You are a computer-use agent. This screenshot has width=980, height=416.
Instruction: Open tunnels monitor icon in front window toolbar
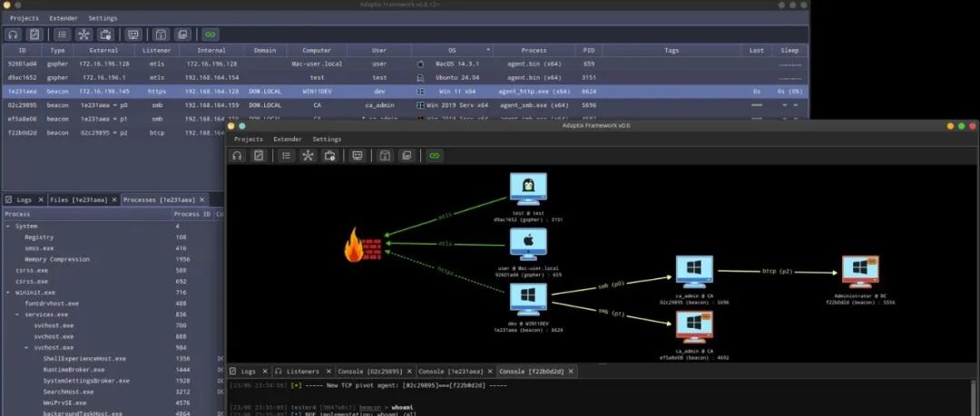[358, 156]
